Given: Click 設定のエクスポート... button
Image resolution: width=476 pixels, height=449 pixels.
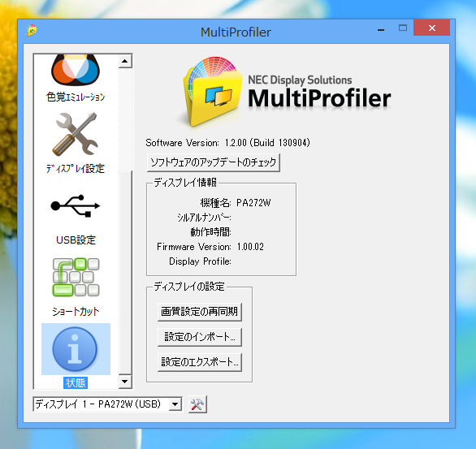Looking at the screenshot, I should tap(200, 362).
